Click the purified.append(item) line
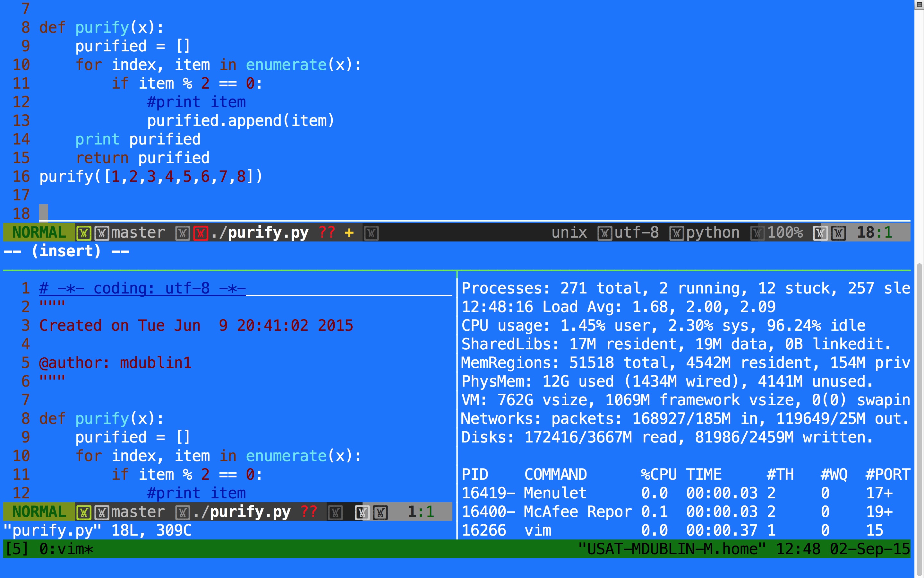Viewport: 924px width, 578px height. 241,121
